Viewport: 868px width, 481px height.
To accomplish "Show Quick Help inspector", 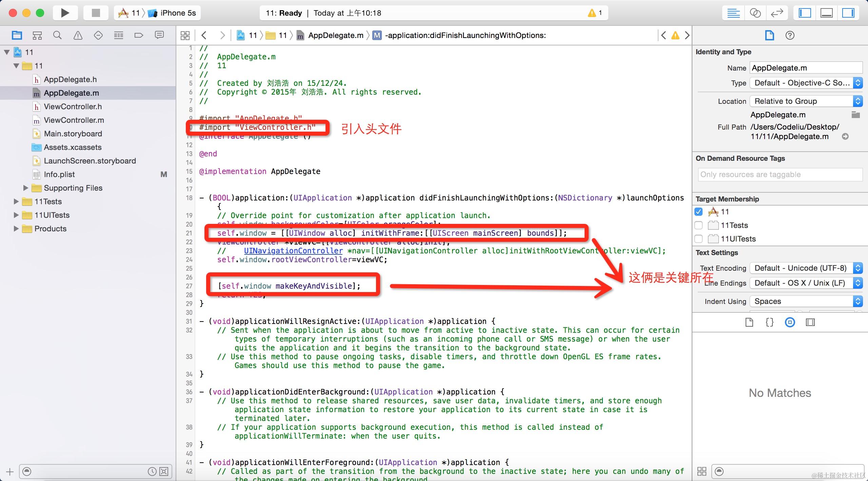I will [790, 35].
